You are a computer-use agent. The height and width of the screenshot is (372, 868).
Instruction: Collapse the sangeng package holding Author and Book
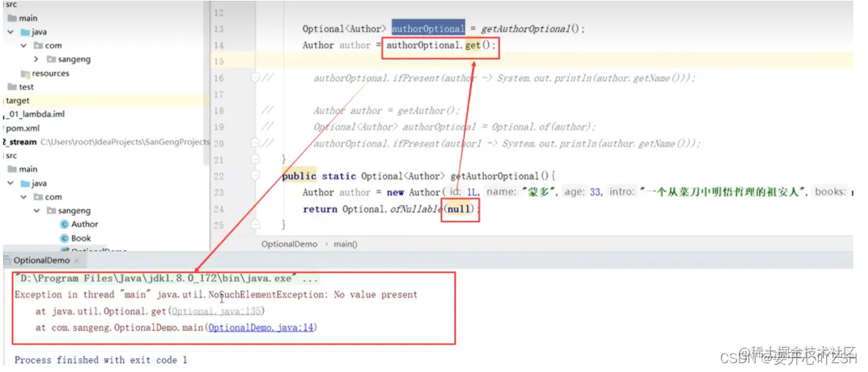pyautogui.click(x=36, y=211)
